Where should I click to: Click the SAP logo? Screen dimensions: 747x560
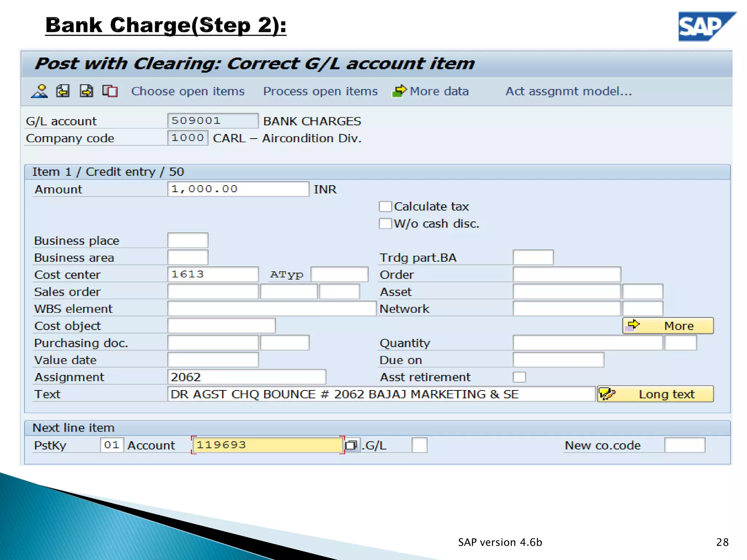coord(707,27)
